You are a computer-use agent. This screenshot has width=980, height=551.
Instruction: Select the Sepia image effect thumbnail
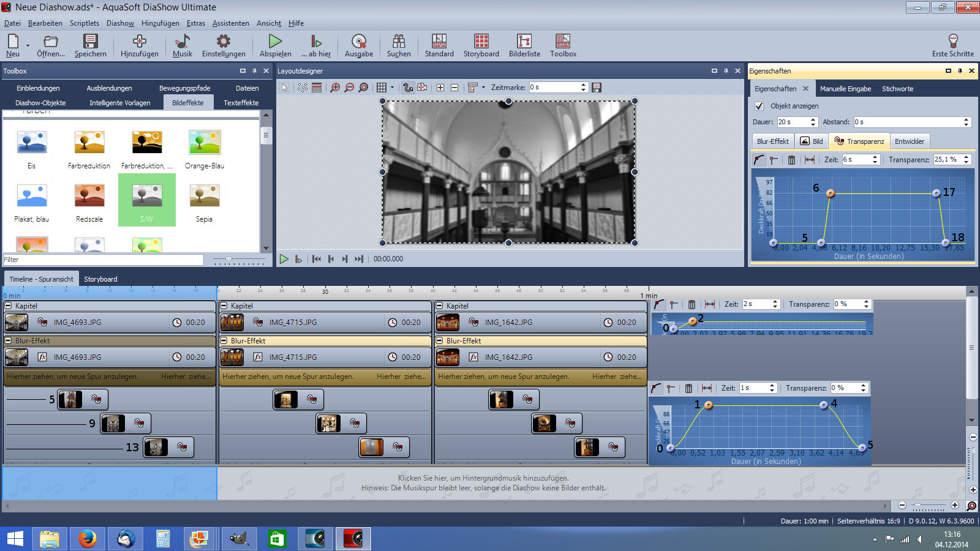click(x=204, y=197)
